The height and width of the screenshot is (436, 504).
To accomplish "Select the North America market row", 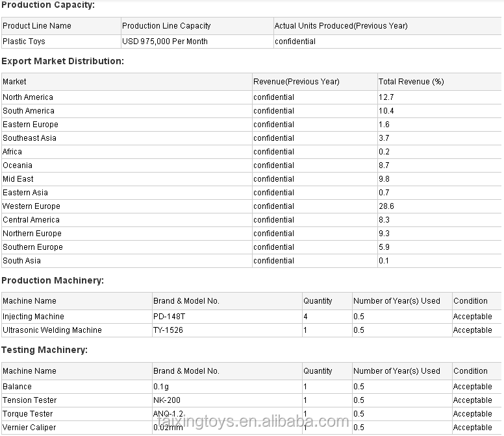I will tap(28, 97).
